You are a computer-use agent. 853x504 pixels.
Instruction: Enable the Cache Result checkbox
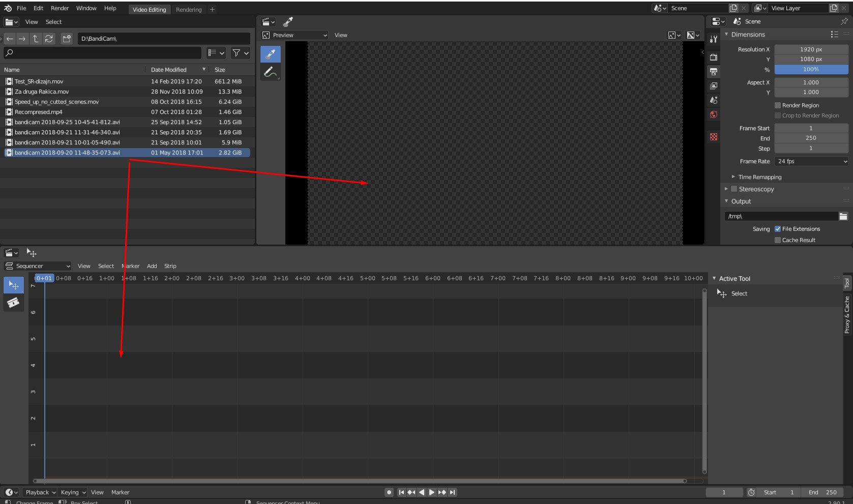point(778,240)
